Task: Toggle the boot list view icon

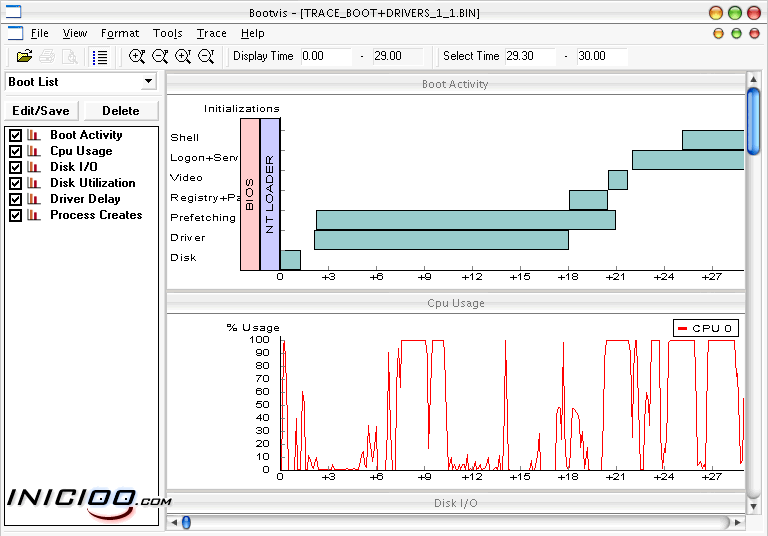Action: 100,57
